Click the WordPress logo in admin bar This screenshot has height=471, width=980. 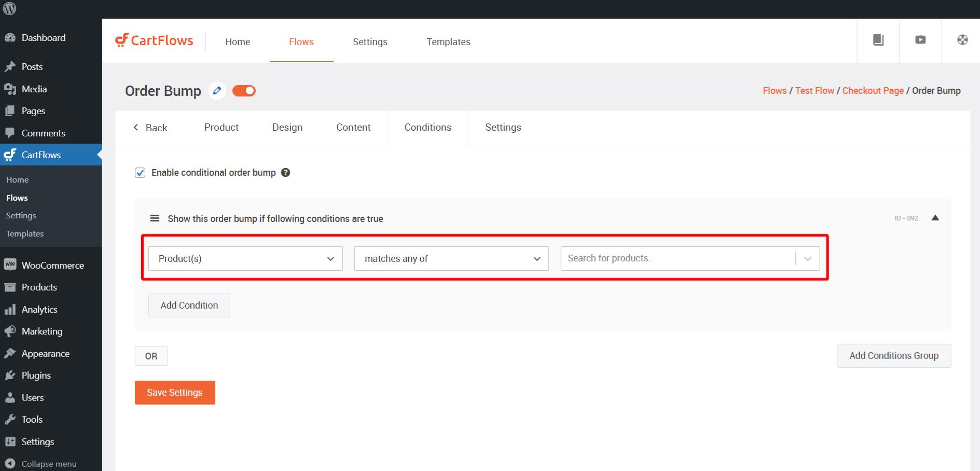pos(10,9)
